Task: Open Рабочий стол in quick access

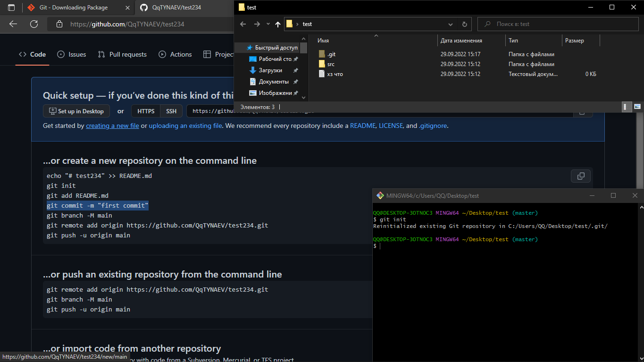Action: [x=276, y=59]
